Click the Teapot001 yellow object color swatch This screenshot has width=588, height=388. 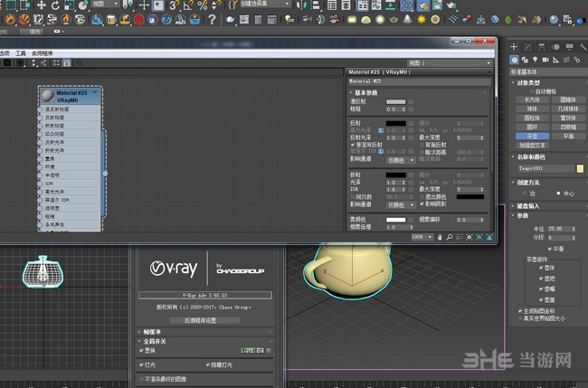(580, 169)
